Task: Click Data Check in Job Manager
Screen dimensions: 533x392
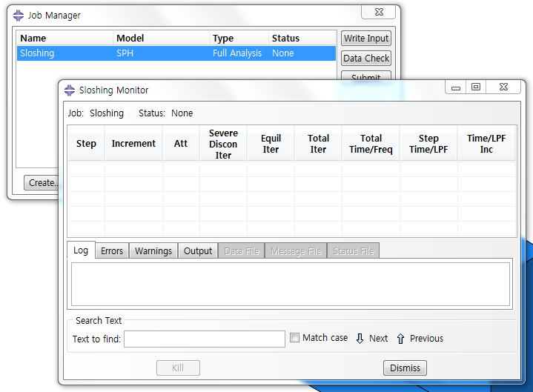Action: (x=366, y=59)
